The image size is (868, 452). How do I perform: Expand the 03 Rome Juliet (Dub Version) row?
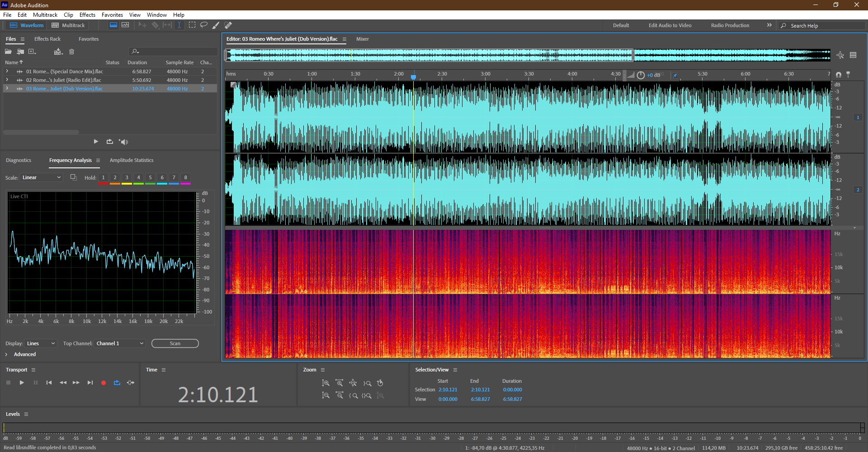[7, 89]
